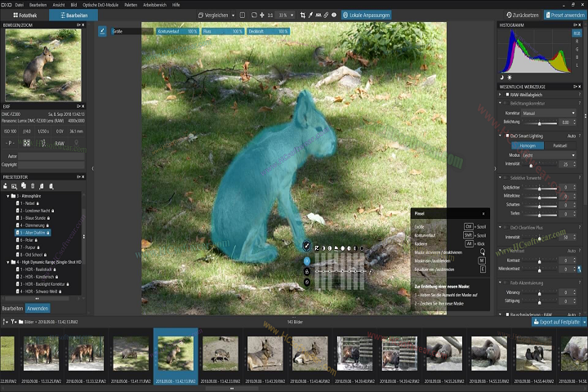Click the Export auf Festplatte icon button

click(x=537, y=322)
